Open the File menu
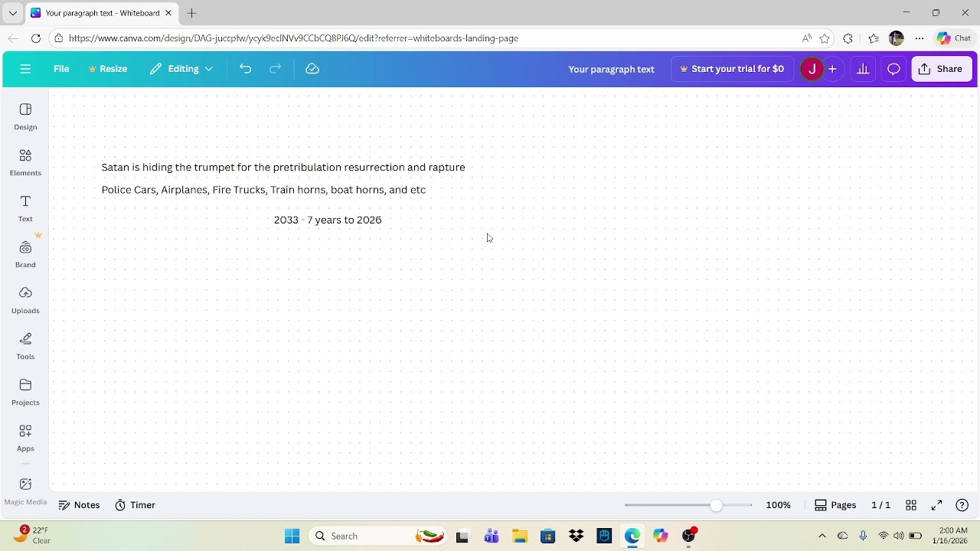This screenshot has width=980, height=551. (61, 69)
